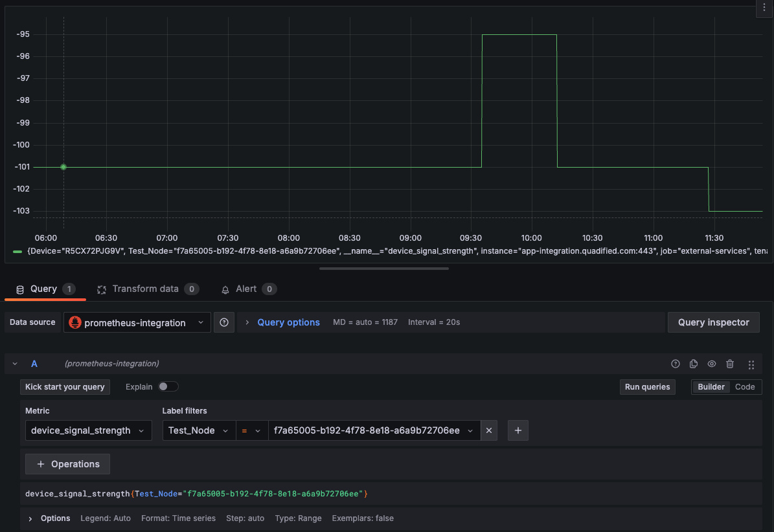Viewport: 774px width, 532px height.
Task: Click the legend horizontal scrollbar
Action: [384, 269]
